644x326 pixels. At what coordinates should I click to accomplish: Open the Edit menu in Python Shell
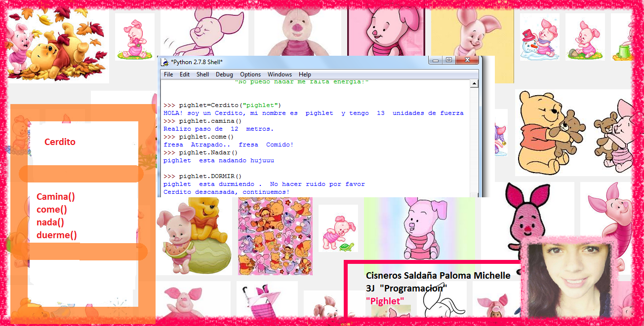185,74
